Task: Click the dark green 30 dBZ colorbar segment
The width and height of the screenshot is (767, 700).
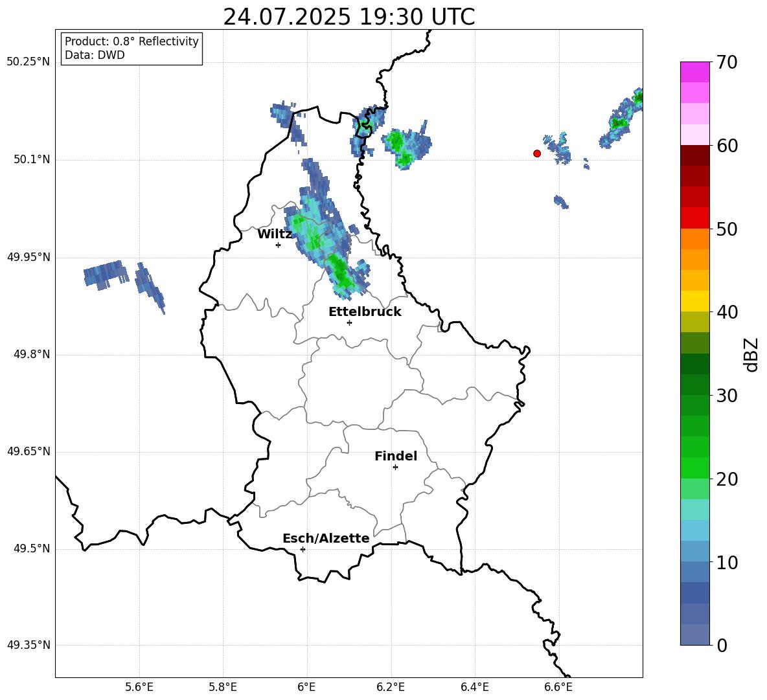Action: click(x=694, y=385)
